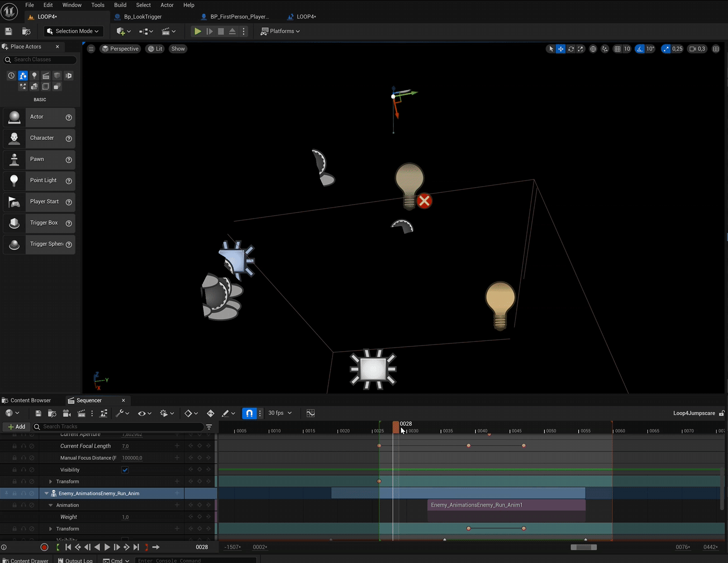Select the rotate transform tool in viewport
The height and width of the screenshot is (563, 728).
click(571, 49)
